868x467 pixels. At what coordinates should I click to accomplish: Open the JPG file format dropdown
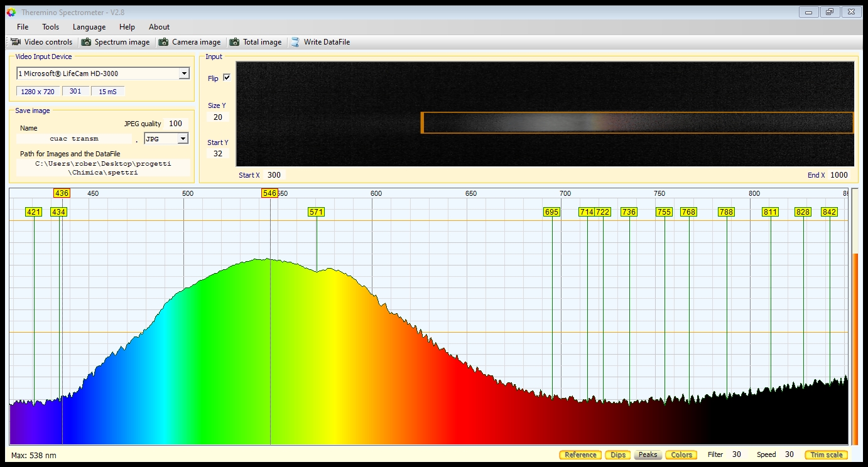click(x=183, y=139)
